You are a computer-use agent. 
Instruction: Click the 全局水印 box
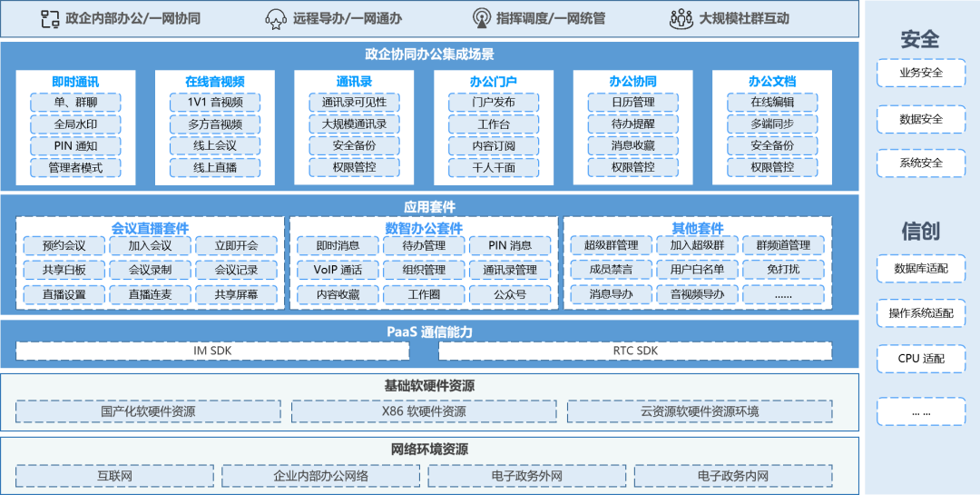[75, 124]
